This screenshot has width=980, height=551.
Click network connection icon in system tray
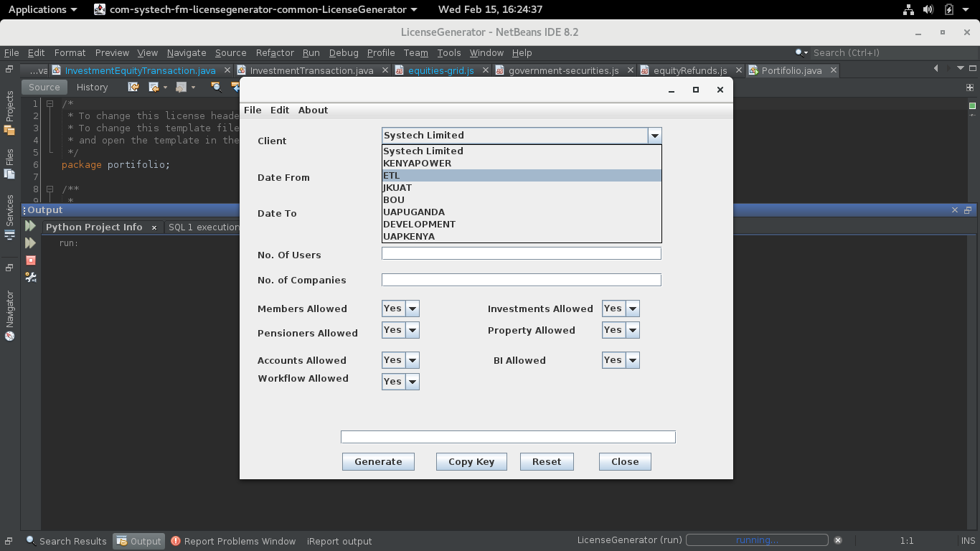pos(908,9)
